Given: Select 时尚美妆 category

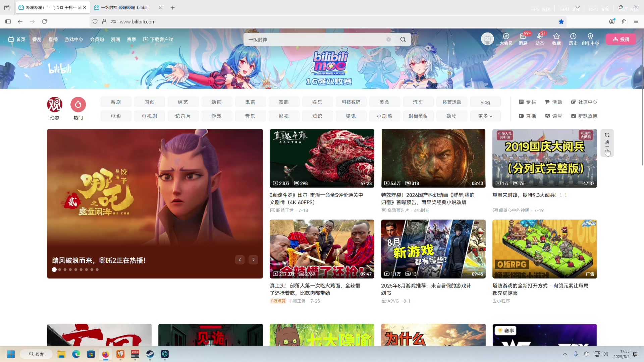Looking at the screenshot, I should click(x=418, y=116).
